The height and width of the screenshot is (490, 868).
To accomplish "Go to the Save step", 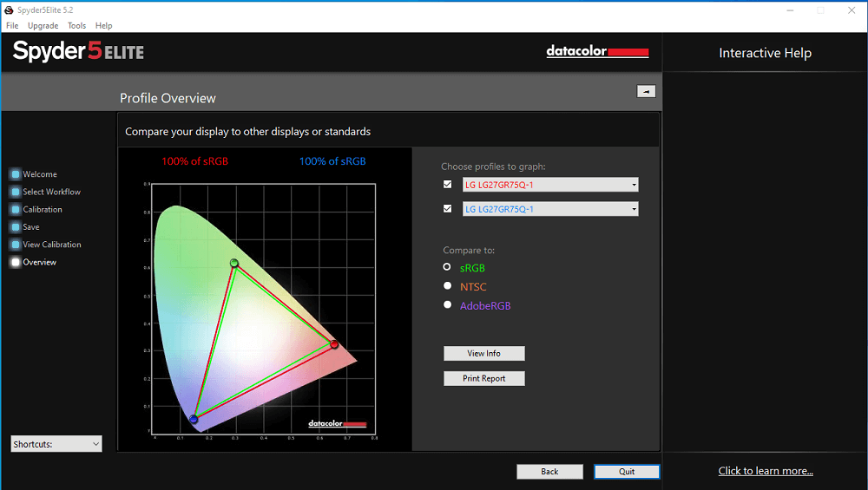I will tap(31, 226).
